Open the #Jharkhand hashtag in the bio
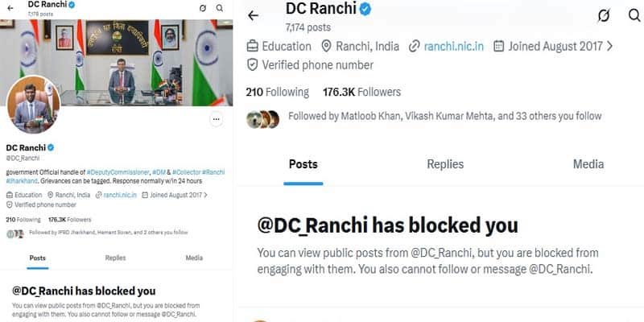Screen dimensions: 644x322 pyautogui.click(x=26, y=182)
